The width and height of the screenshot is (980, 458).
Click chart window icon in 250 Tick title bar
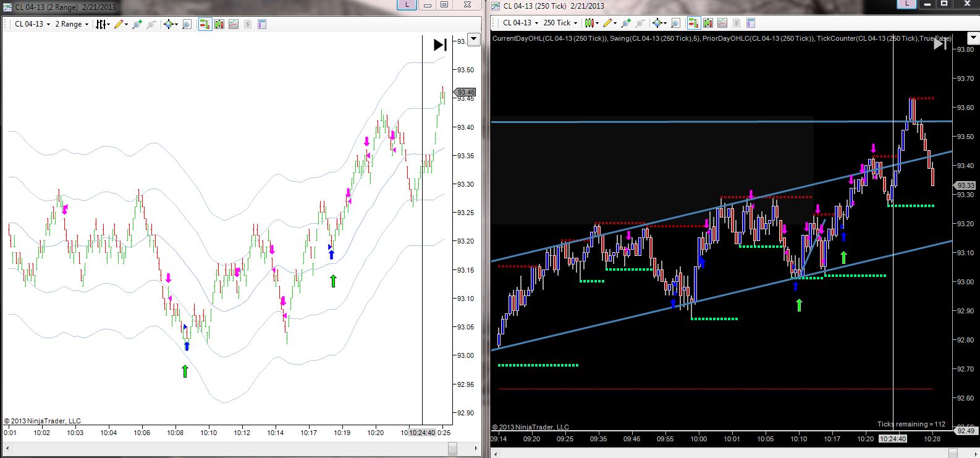[496, 6]
